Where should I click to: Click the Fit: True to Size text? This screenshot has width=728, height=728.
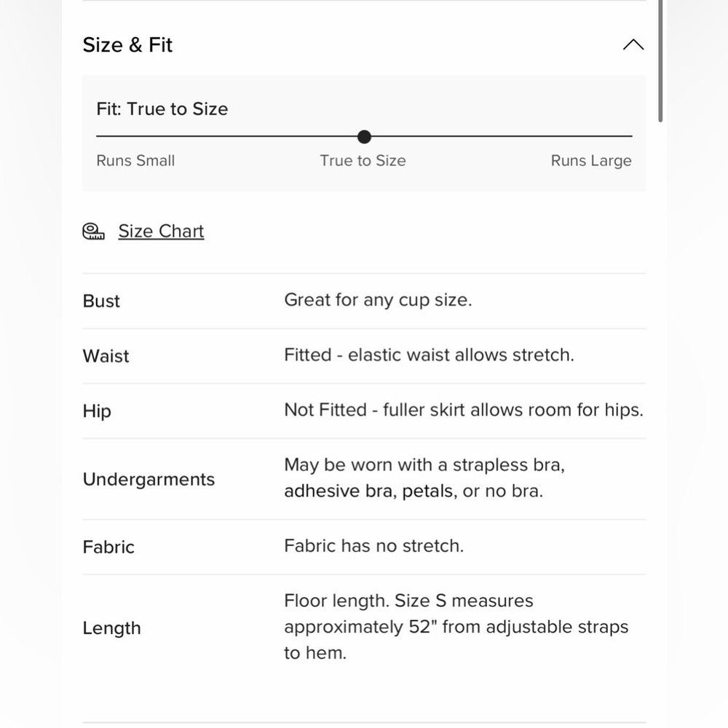(x=162, y=109)
